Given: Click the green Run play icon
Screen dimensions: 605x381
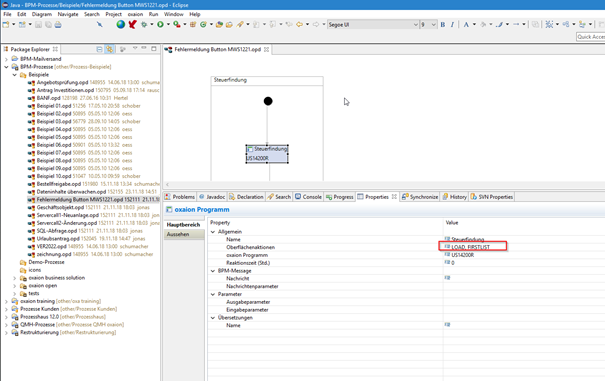Looking at the screenshot, I should [x=160, y=24].
